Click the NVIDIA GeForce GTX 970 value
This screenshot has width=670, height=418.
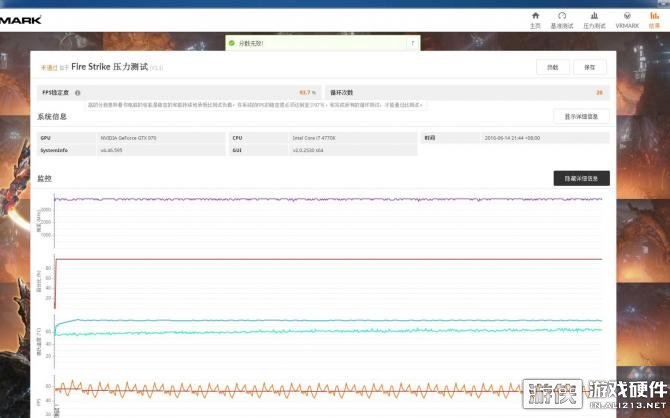point(128,138)
